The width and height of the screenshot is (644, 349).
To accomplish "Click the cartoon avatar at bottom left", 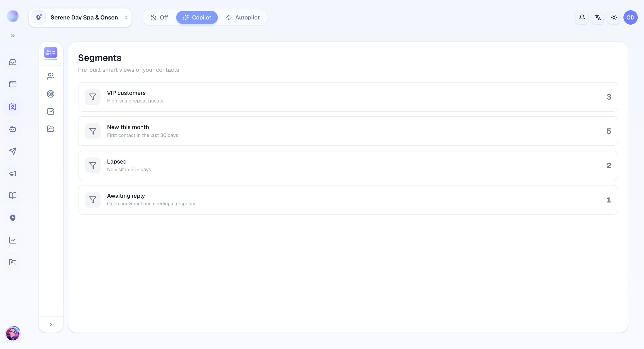I will tap(13, 334).
